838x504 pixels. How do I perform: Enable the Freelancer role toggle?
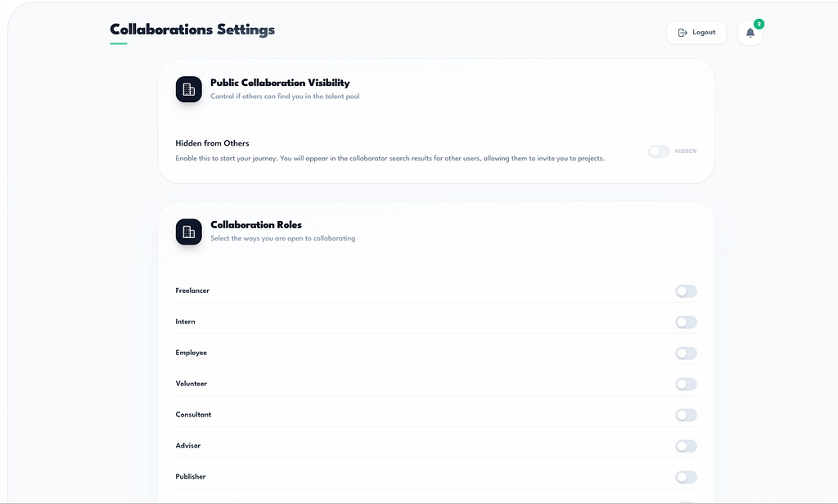point(687,291)
